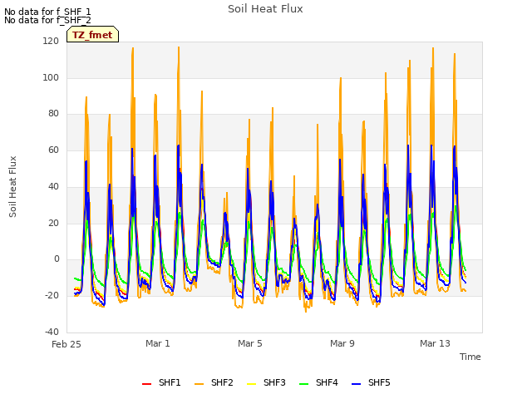Click the 'Mar 13' x-axis tick label
Image resolution: width=532 pixels, height=399 pixels.
click(435, 343)
